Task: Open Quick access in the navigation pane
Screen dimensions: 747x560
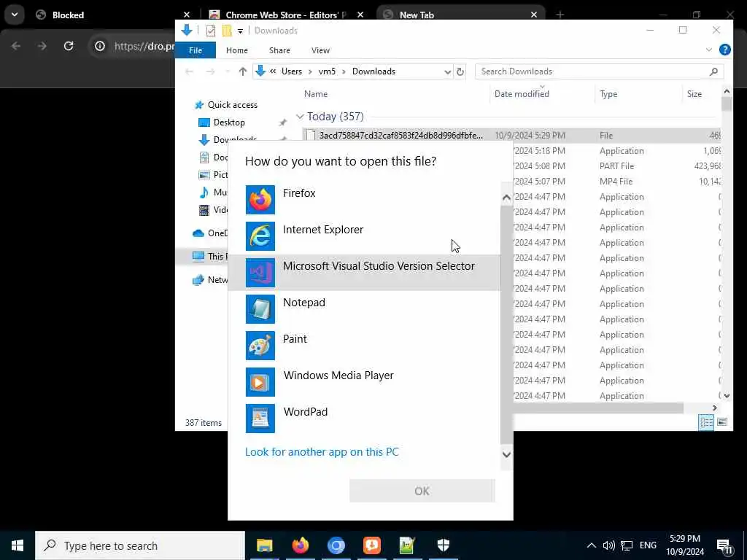Action: coord(232,105)
